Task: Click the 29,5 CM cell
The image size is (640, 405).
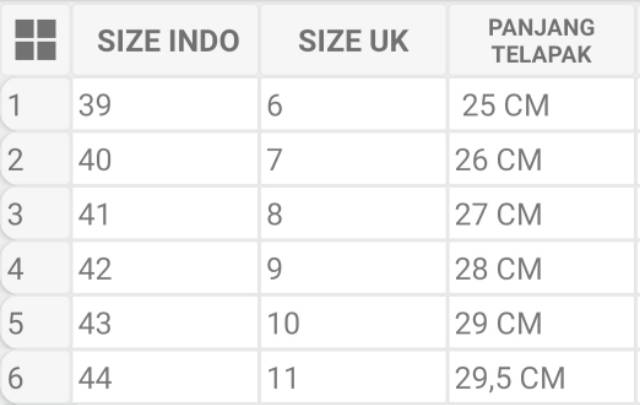Action: [x=541, y=377]
